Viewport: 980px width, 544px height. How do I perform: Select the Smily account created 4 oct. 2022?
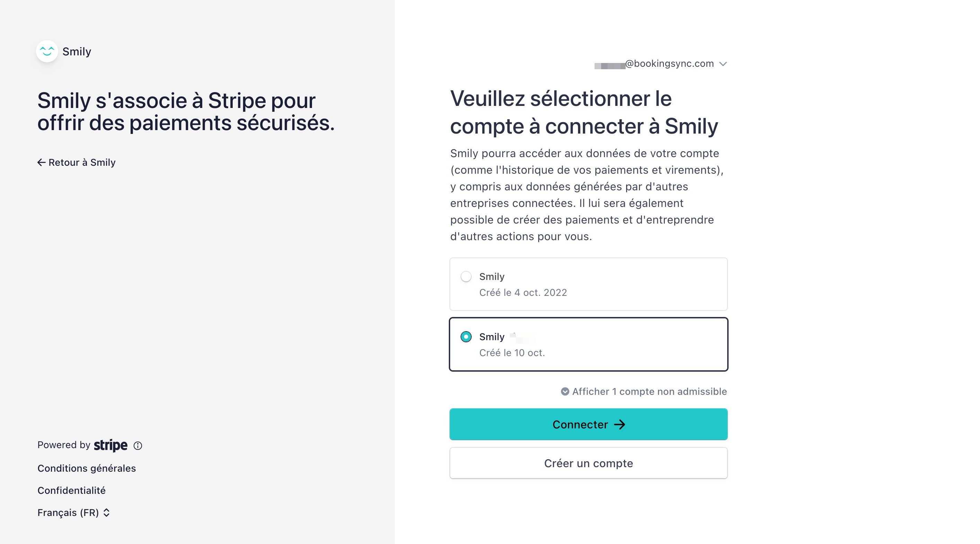coord(466,277)
